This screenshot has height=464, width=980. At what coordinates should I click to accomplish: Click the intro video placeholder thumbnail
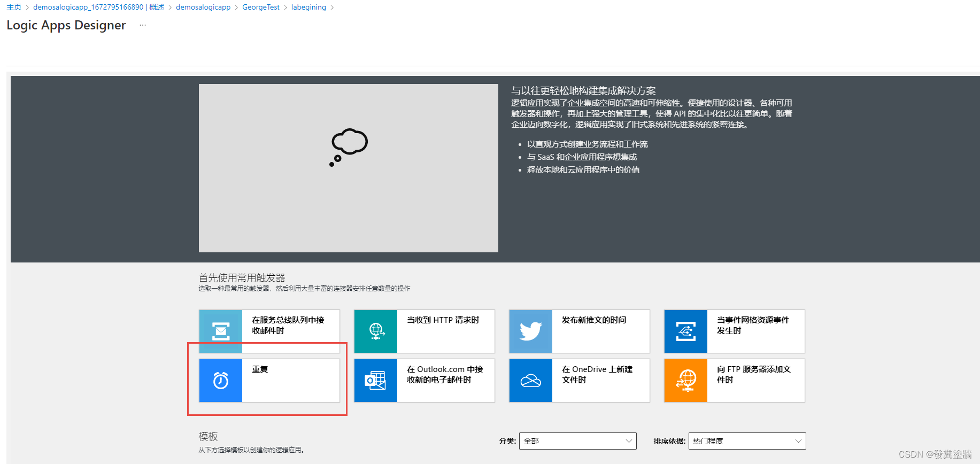pos(349,168)
